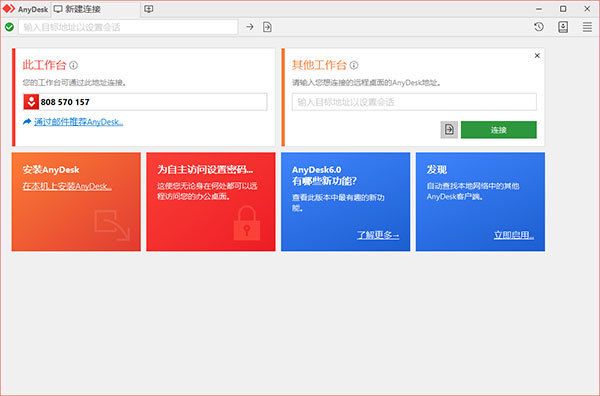Click the green 连接 button

point(499,130)
